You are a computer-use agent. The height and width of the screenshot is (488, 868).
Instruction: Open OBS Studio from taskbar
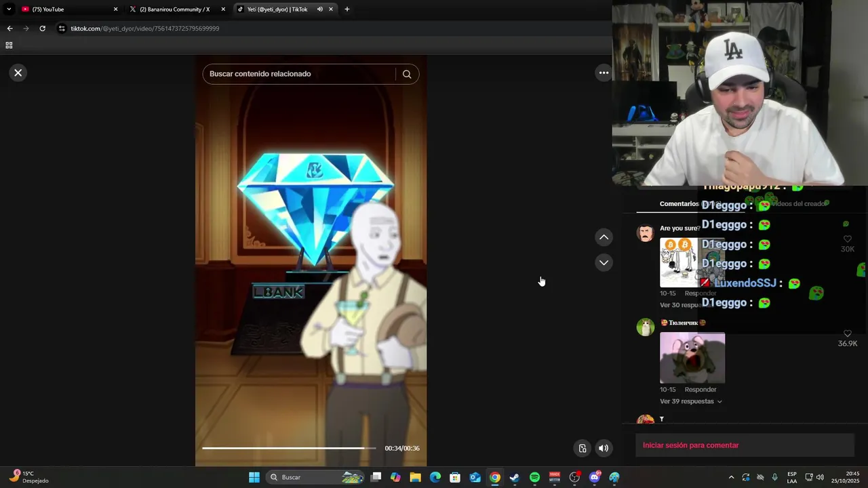[x=575, y=477]
